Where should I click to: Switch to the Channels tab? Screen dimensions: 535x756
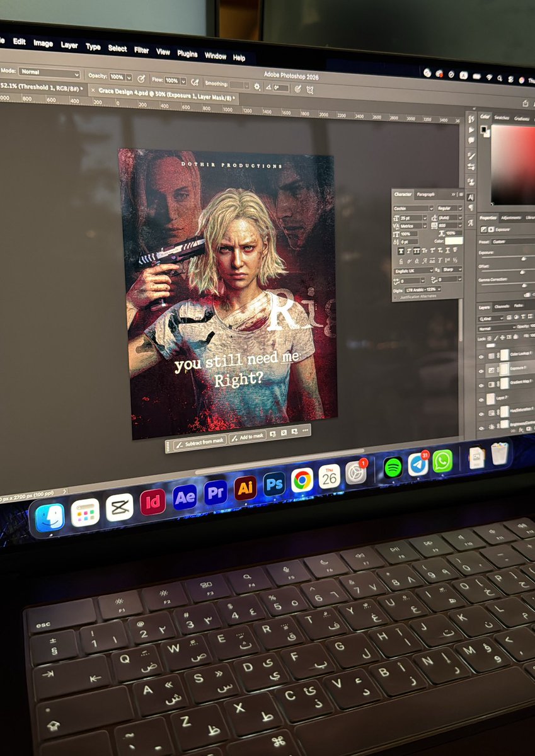502,307
